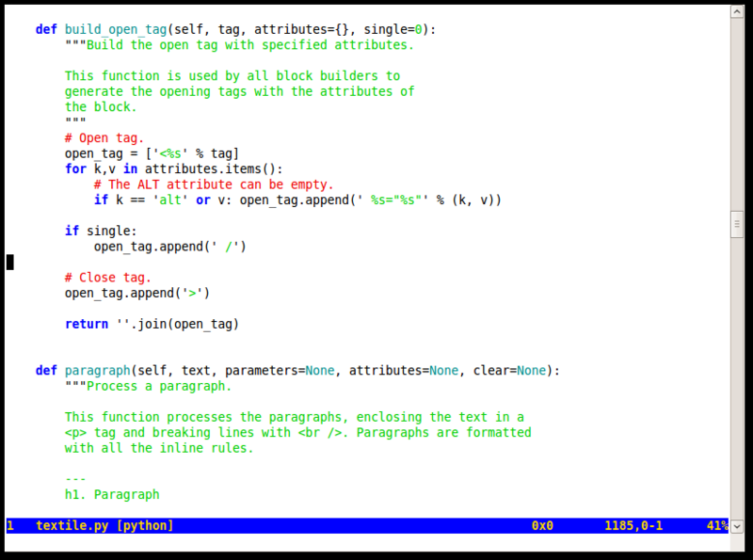753x560 pixels.
Task: Click the 41% position indicator
Action: click(716, 526)
